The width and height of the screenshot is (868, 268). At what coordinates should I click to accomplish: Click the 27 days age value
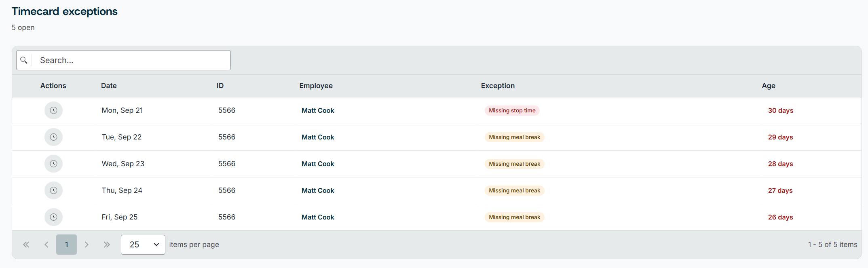[x=780, y=190]
